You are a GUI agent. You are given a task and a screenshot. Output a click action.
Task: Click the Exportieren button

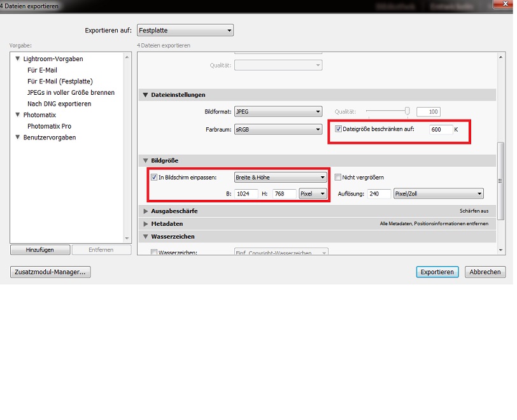tap(437, 272)
